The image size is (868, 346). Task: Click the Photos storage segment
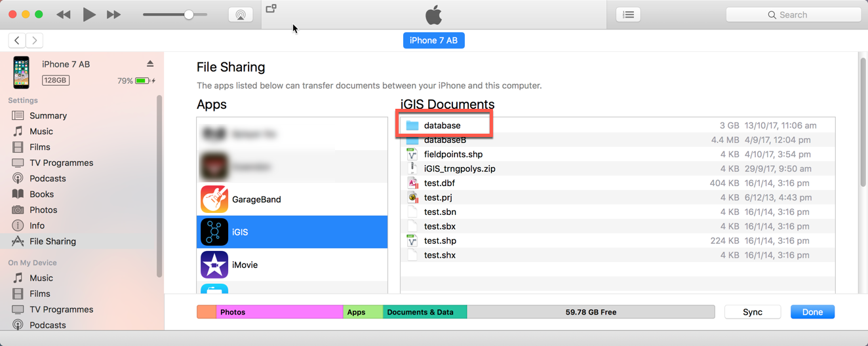click(279, 312)
